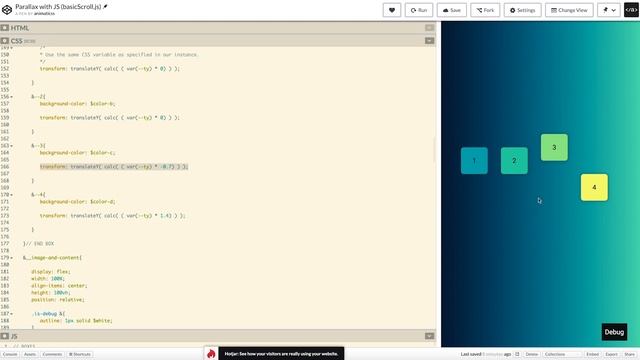Screen dimensions: 640x360
Task: Collapse code fold at line 179
Action: [11, 258]
